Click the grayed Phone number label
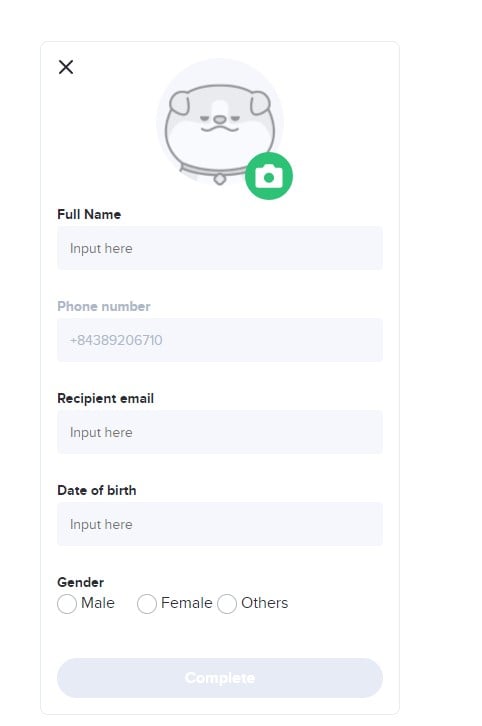The width and height of the screenshot is (482, 726). click(x=104, y=306)
